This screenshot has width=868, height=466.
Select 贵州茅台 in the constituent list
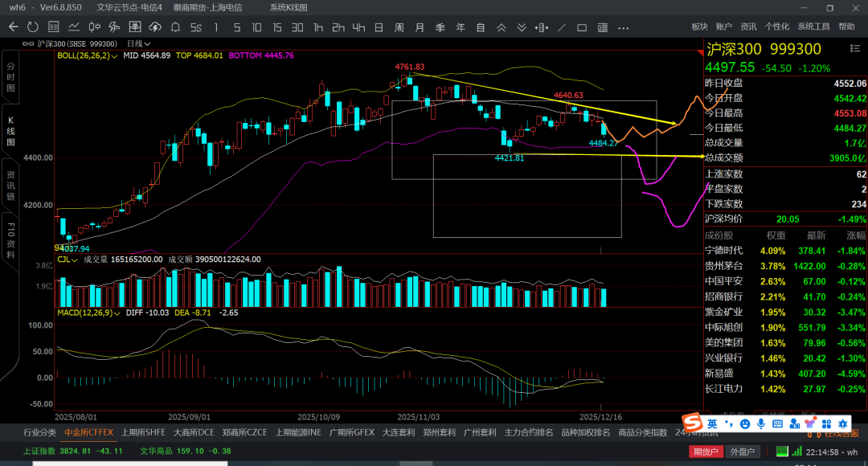coord(723,266)
